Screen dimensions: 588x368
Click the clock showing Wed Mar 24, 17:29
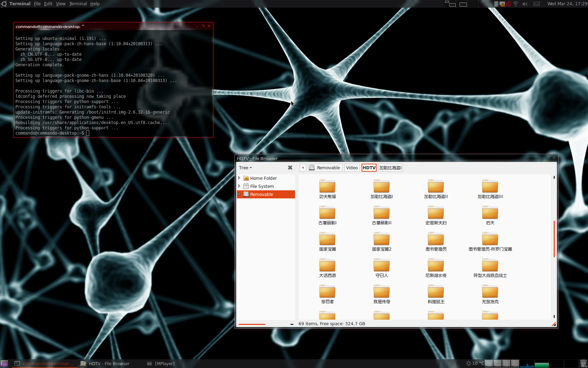pyautogui.click(x=567, y=4)
